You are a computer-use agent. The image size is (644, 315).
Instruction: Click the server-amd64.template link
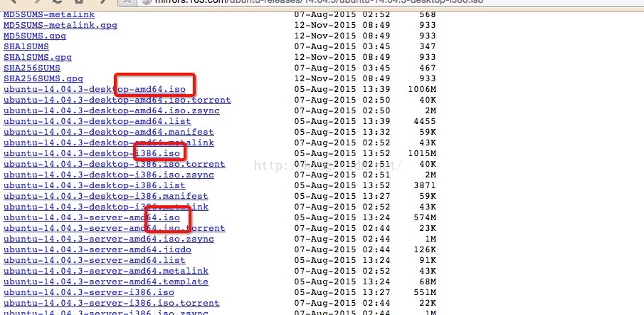coord(105,282)
